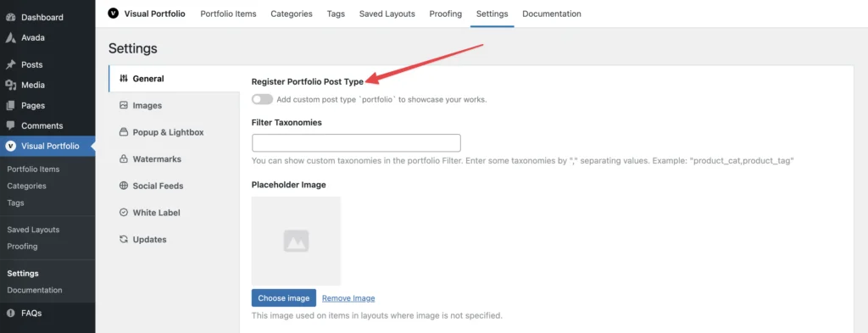The height and width of the screenshot is (333, 868).
Task: Click the Placeholder Image heading
Action: tap(288, 185)
